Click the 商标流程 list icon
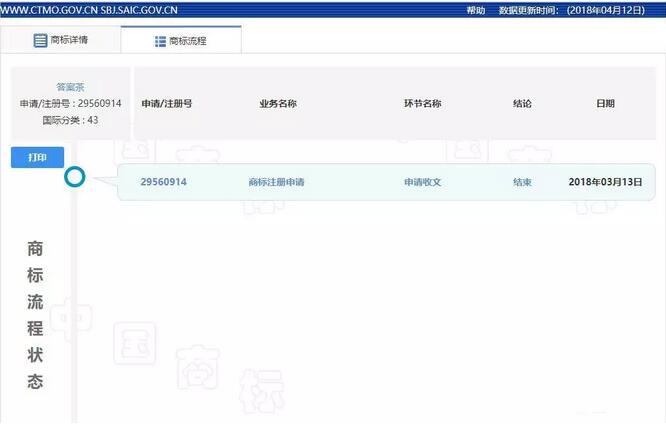The height and width of the screenshot is (446, 666). tap(160, 41)
